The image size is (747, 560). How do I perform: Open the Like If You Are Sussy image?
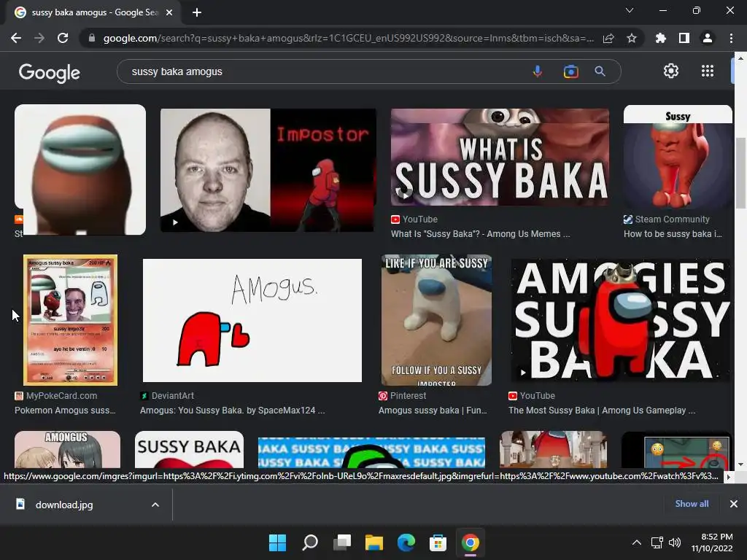436,320
